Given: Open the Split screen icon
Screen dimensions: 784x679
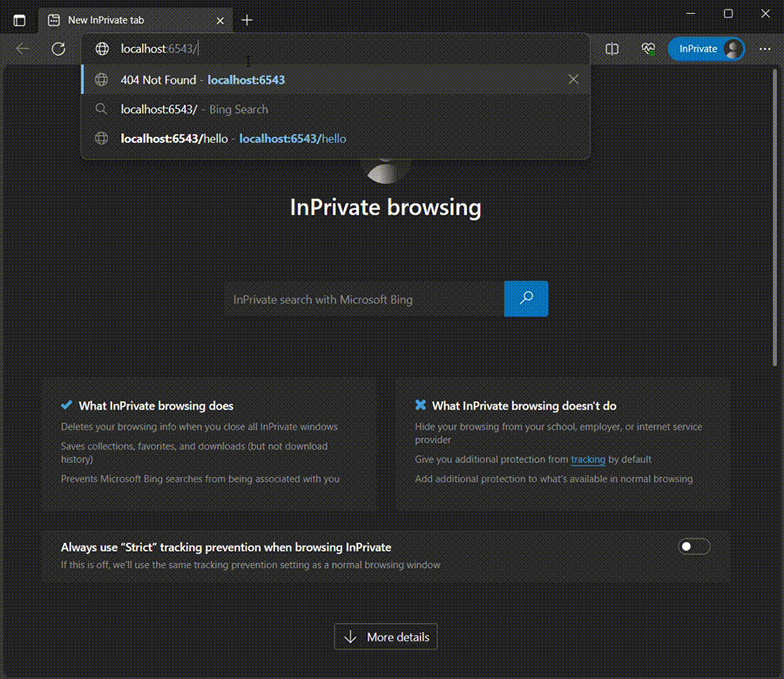Looking at the screenshot, I should 612,49.
